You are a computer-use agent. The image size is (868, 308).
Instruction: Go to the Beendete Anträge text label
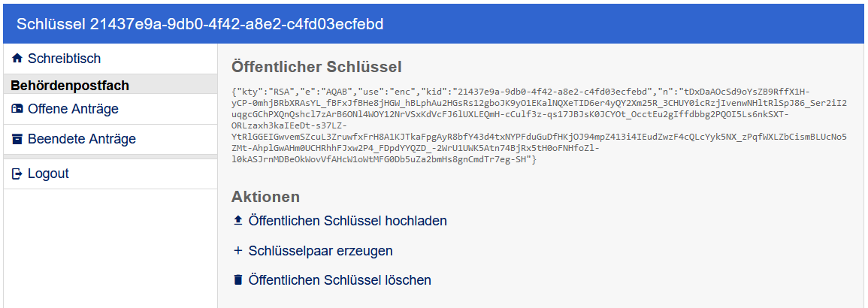tap(81, 139)
